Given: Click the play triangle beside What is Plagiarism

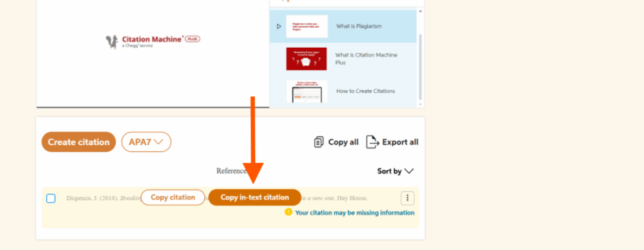Looking at the screenshot, I should pyautogui.click(x=279, y=26).
